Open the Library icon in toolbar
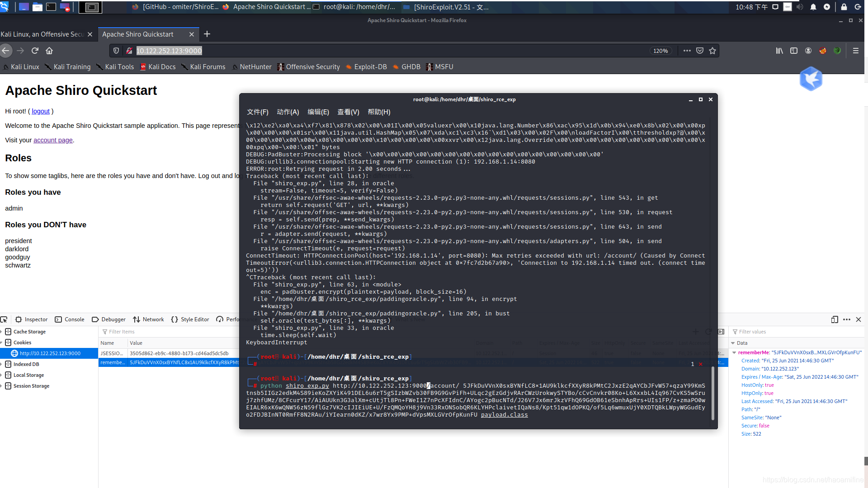The width and height of the screenshot is (868, 488). pos(779,51)
